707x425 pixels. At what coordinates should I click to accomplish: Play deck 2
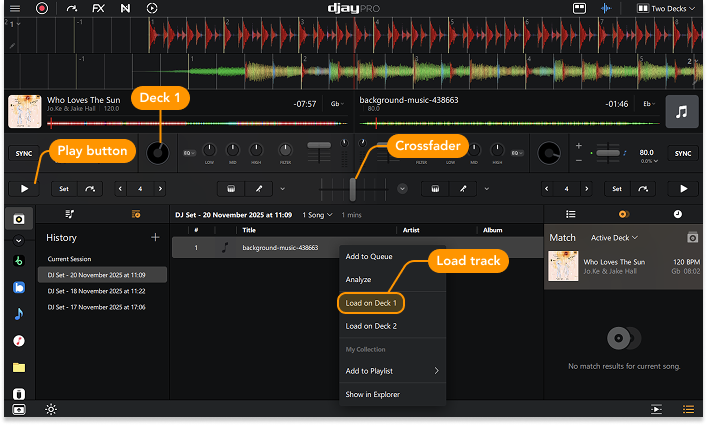coord(683,189)
